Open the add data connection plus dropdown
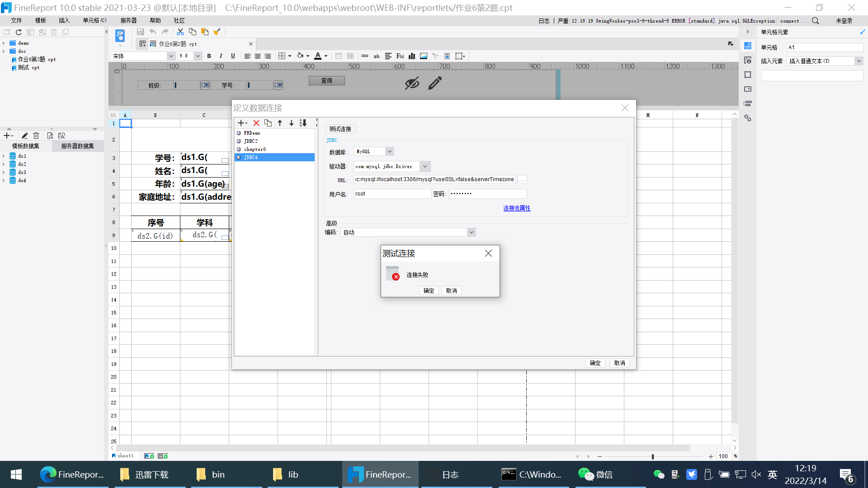Viewport: 868px width, 488px height. (243, 123)
